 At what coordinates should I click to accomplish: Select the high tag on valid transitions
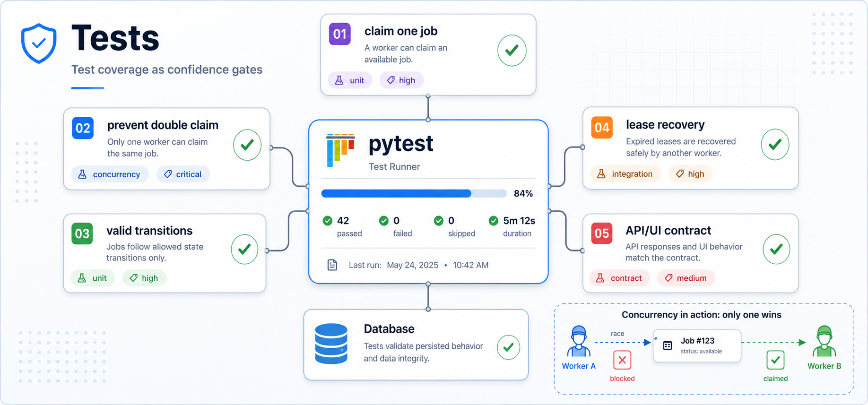click(x=144, y=278)
